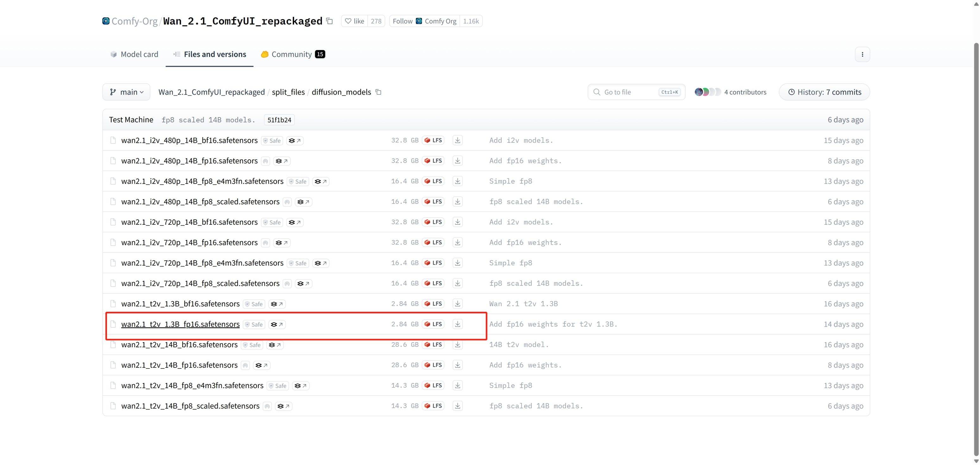This screenshot has width=980, height=465.
Task: Open safetensors viewer icon for wan2.1_t2v_14B_fp8_scaled
Action: coord(284,406)
